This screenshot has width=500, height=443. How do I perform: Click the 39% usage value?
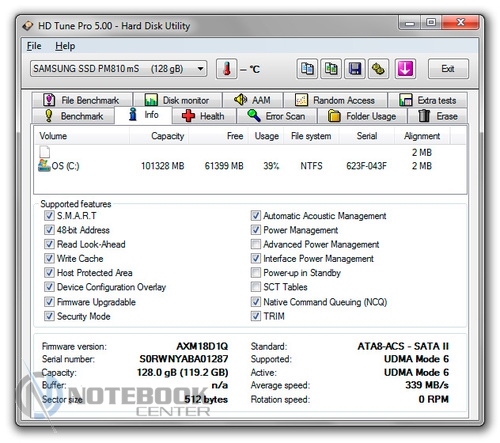[x=271, y=166]
